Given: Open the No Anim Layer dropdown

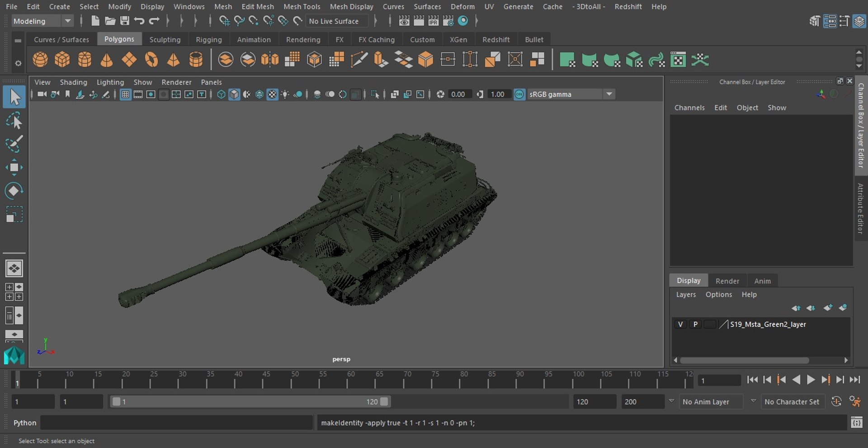Looking at the screenshot, I should coord(712,402).
